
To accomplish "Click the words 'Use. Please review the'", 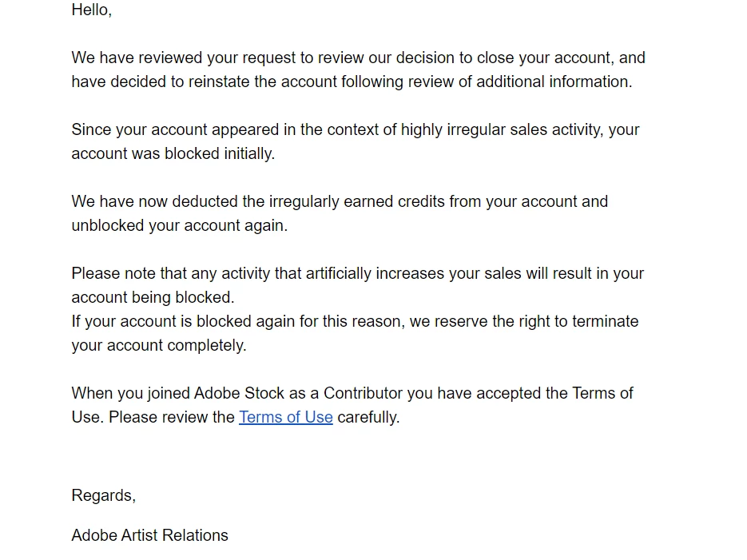I will click(153, 417).
